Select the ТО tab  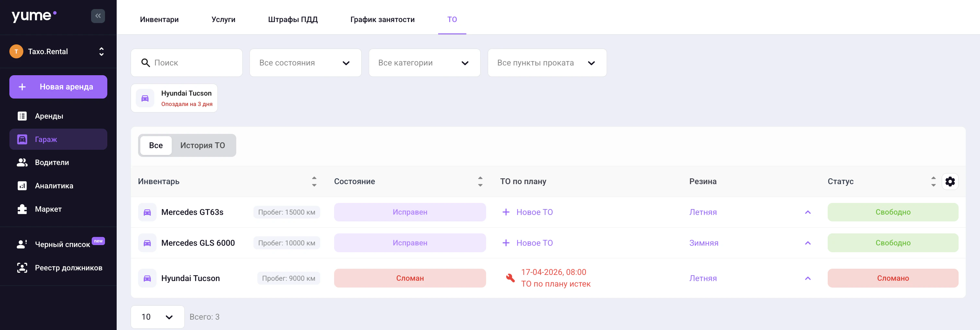click(x=452, y=19)
